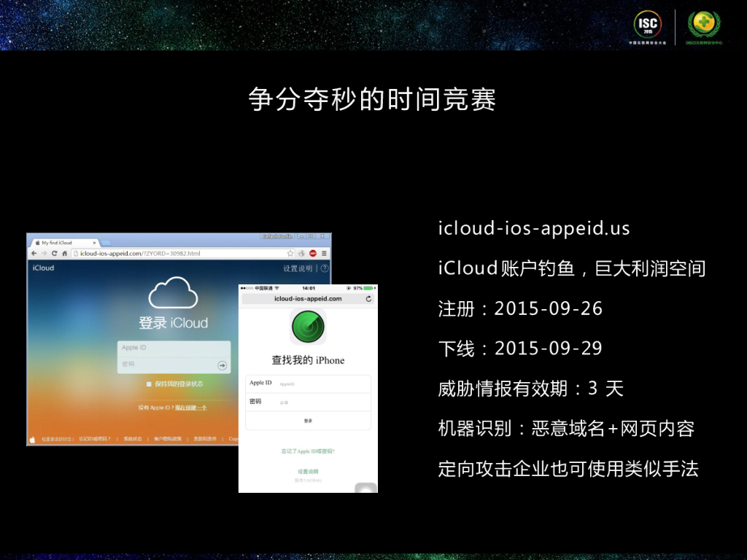
Task: Open the Chrome hamburger menu
Action: (x=324, y=253)
